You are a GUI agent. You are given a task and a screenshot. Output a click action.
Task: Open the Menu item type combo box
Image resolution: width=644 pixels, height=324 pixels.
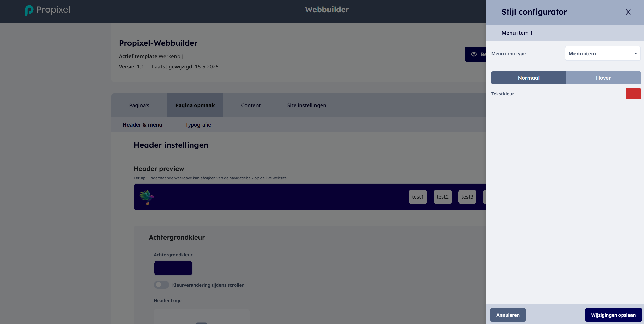pos(603,54)
